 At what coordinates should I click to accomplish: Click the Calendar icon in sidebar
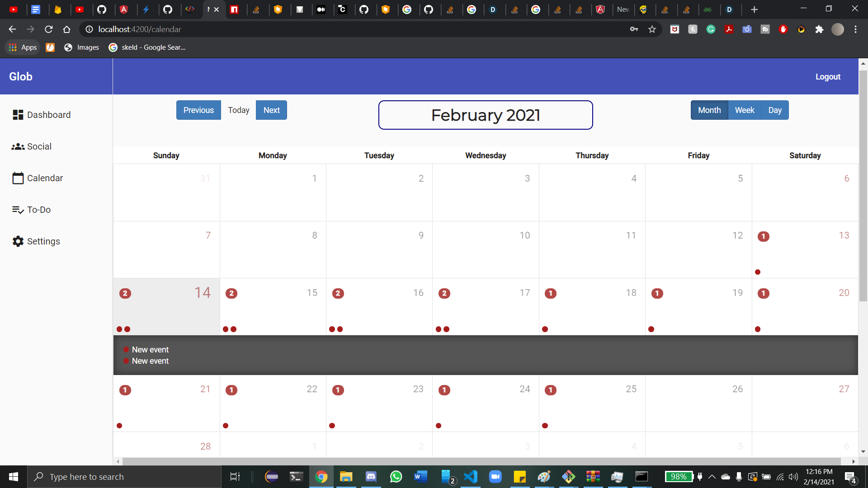coord(18,178)
